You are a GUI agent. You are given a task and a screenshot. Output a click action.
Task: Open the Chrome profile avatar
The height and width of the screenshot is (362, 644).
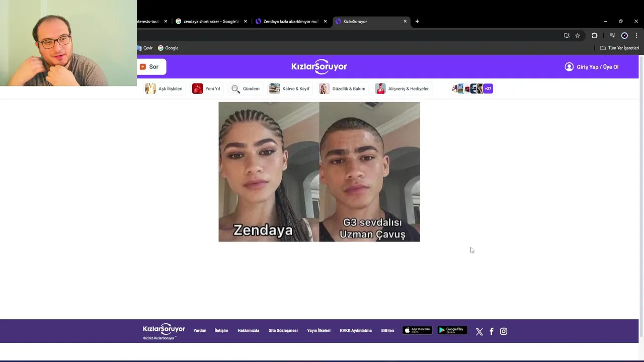(x=624, y=36)
